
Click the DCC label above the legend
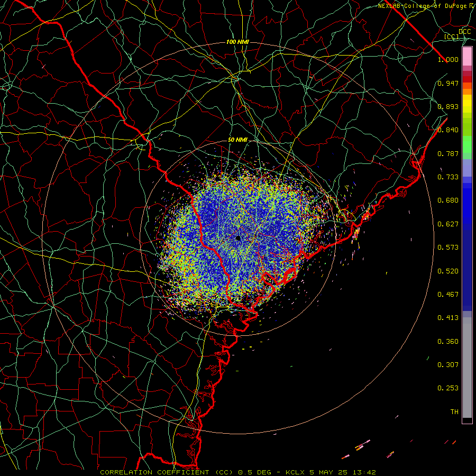click(x=465, y=32)
